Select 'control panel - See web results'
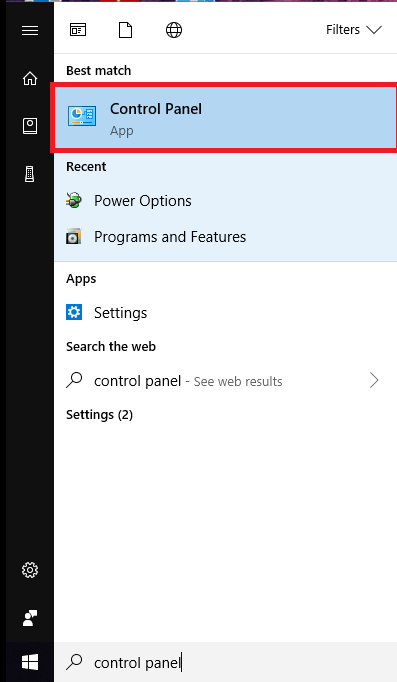 coord(225,381)
